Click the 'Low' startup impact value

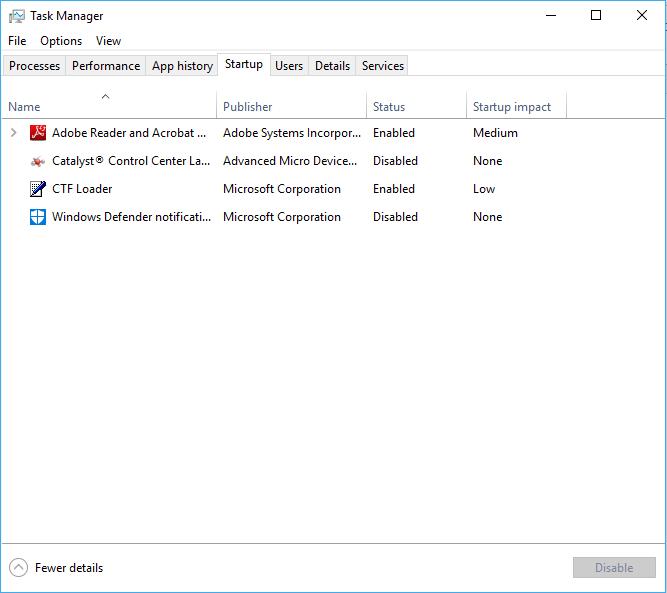[x=484, y=189]
